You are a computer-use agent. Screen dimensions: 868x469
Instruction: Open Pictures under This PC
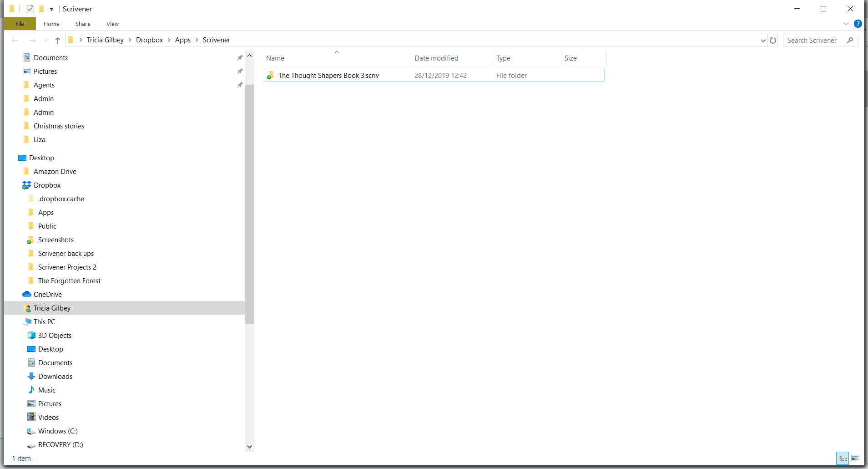pos(50,403)
